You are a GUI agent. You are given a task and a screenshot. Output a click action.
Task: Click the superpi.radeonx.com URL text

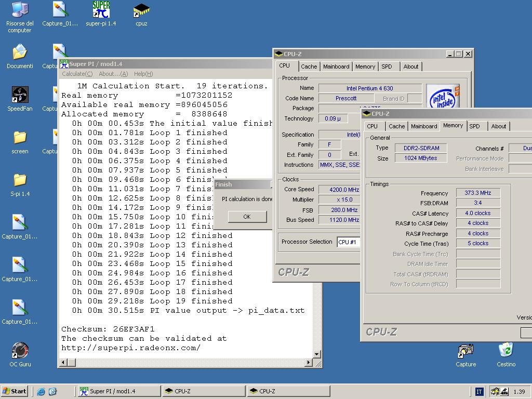[131, 348]
